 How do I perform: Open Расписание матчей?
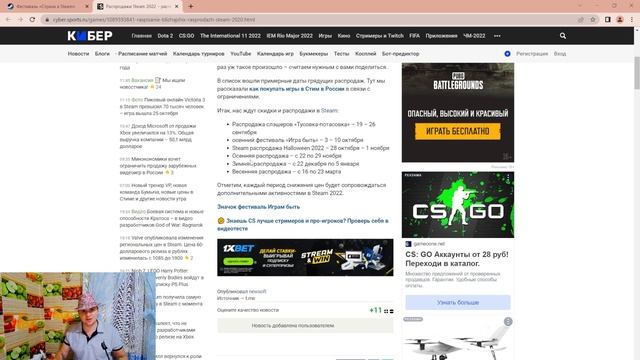point(142,53)
